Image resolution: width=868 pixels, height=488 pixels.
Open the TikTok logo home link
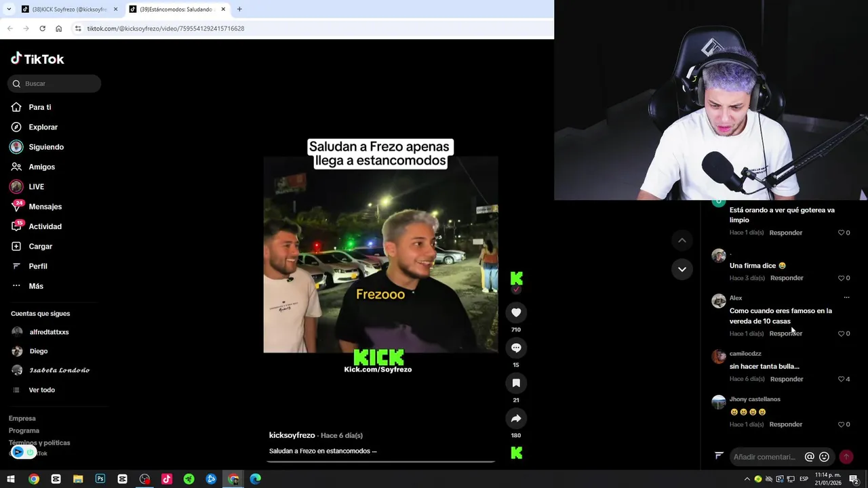click(37, 59)
